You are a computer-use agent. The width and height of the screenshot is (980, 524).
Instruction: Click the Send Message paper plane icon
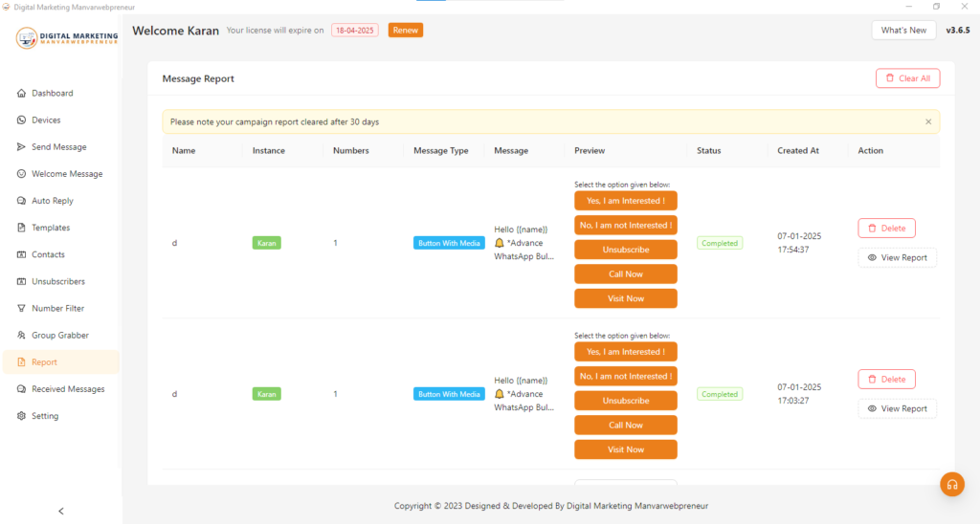(x=22, y=147)
